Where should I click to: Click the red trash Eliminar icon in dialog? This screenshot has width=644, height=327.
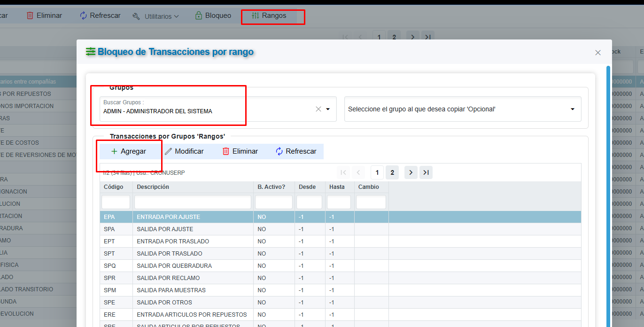226,151
